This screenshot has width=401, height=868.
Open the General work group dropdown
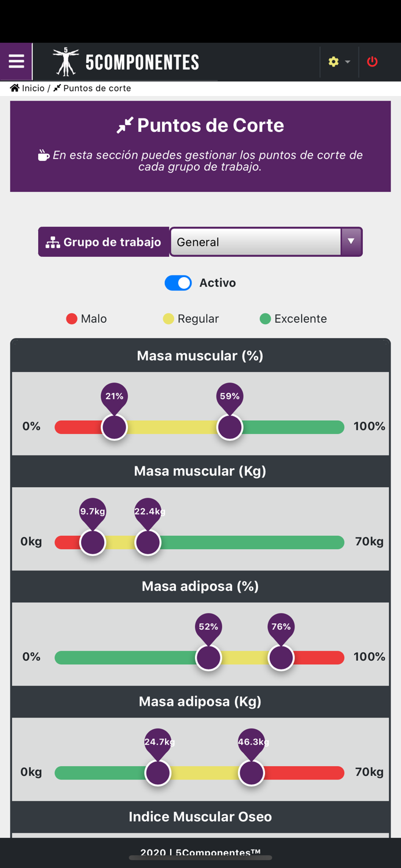pyautogui.click(x=256, y=242)
